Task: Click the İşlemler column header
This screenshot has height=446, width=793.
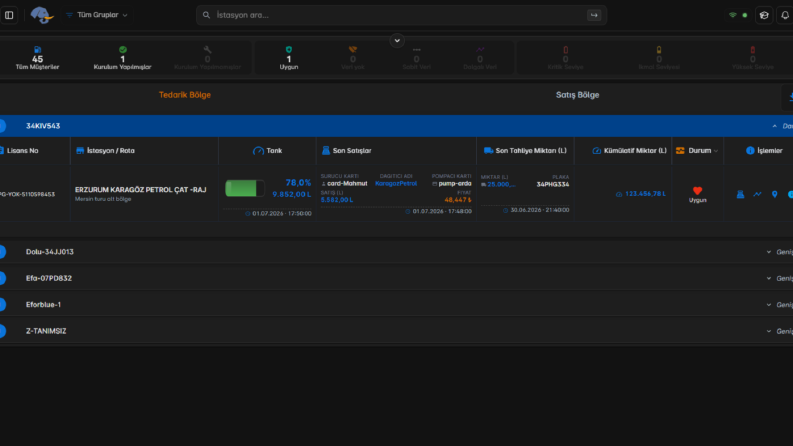Action: 764,151
